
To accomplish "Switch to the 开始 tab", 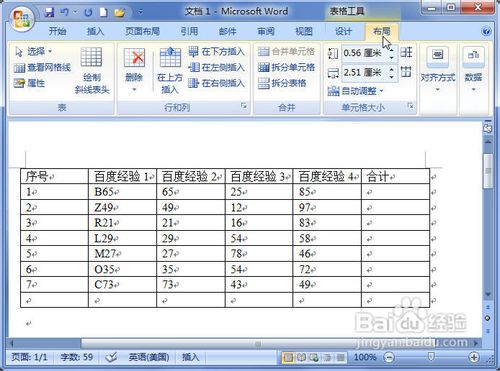I will click(x=57, y=31).
